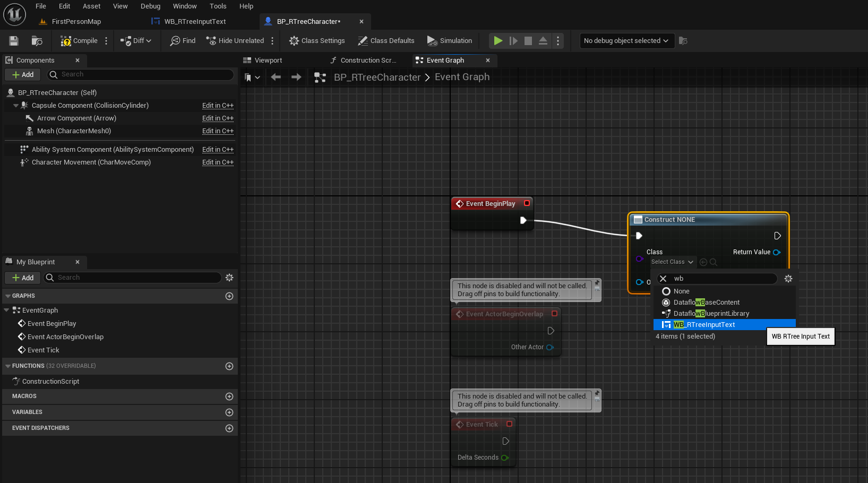This screenshot has height=483, width=868.
Task: Open play mode options three-dot menu
Action: pyautogui.click(x=558, y=41)
